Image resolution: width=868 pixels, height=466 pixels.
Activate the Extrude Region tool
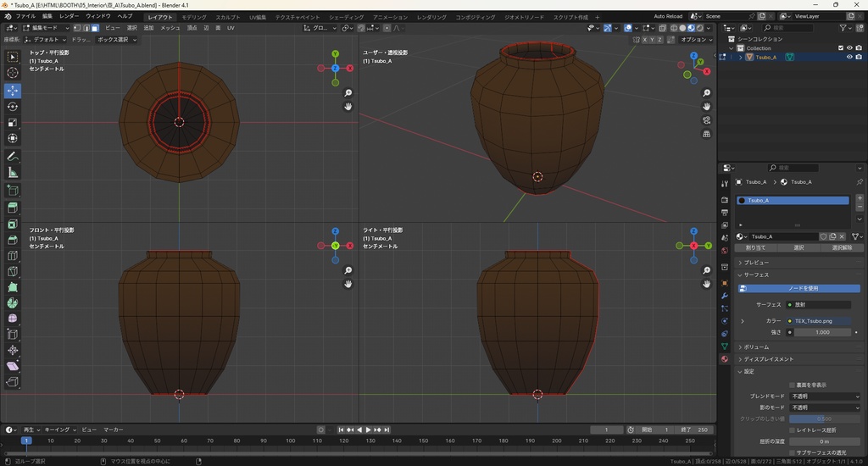[x=13, y=208]
